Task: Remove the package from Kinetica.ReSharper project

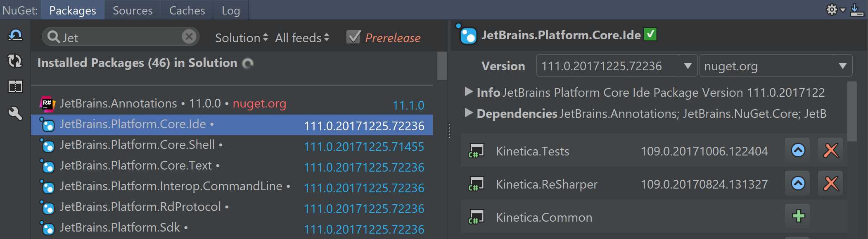Action: click(x=831, y=183)
